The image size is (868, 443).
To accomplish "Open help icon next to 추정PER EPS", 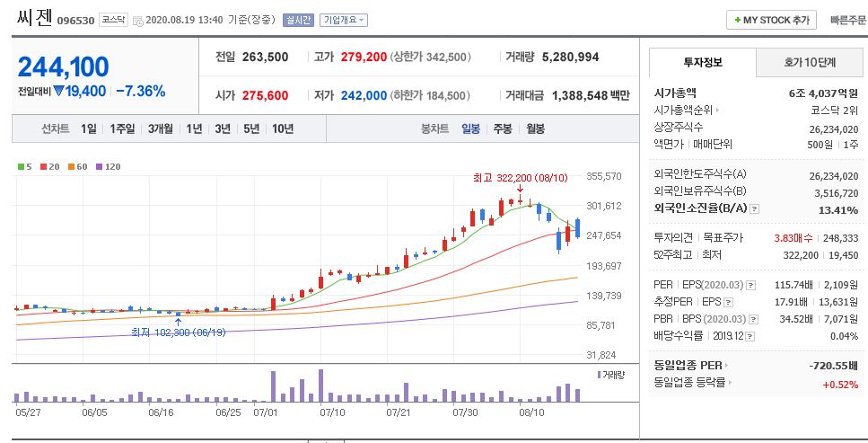I will tap(729, 302).
